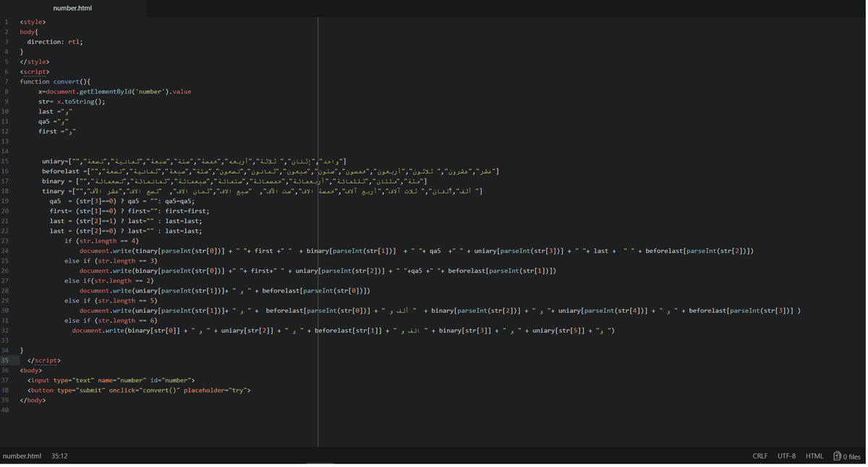Screen dimensions: 868x467
Task: Click line number 40 in the gutter
Action: pyautogui.click(x=6, y=411)
